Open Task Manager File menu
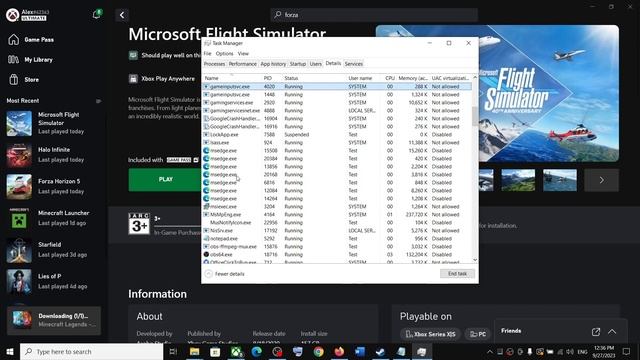640x360 pixels. pyautogui.click(x=207, y=53)
